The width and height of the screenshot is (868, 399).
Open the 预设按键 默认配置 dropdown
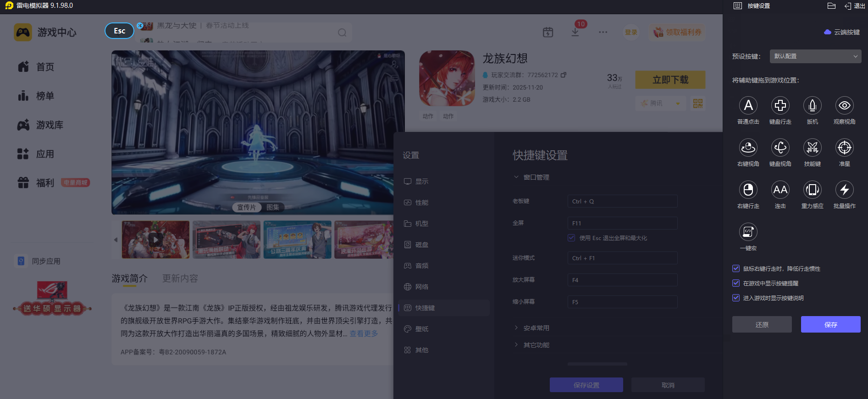[815, 56]
